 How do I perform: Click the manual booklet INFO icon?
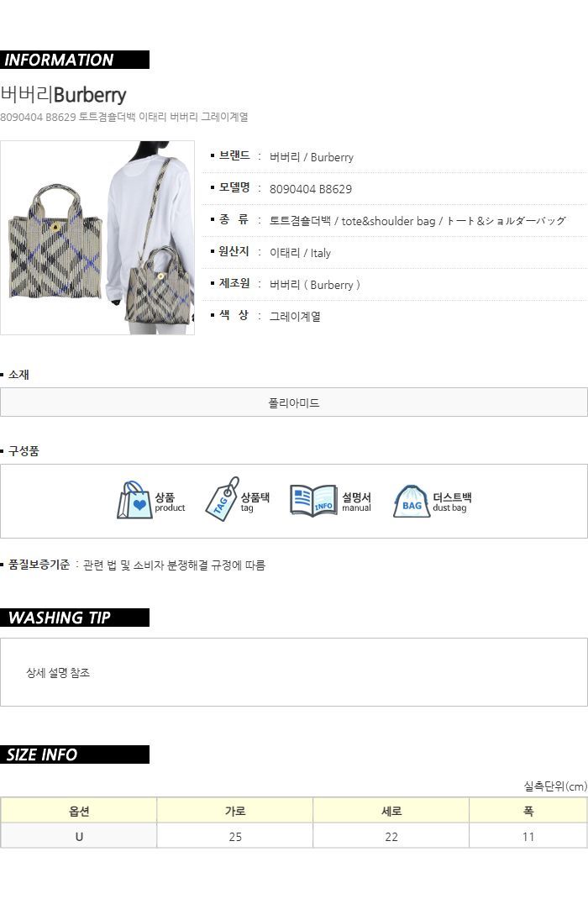click(313, 501)
